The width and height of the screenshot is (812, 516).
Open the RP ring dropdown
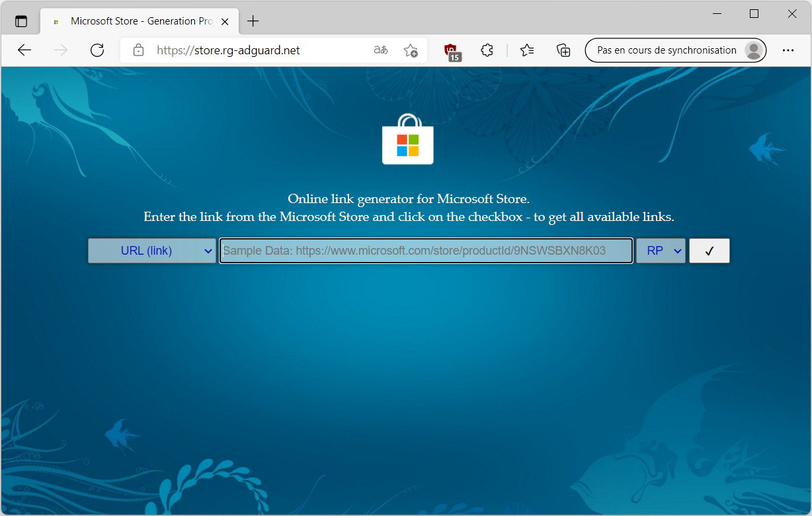pos(661,251)
